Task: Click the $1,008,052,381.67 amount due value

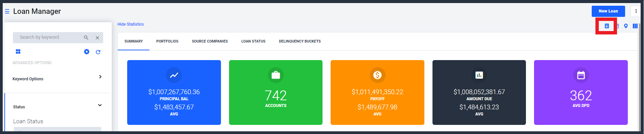Action: click(479, 92)
